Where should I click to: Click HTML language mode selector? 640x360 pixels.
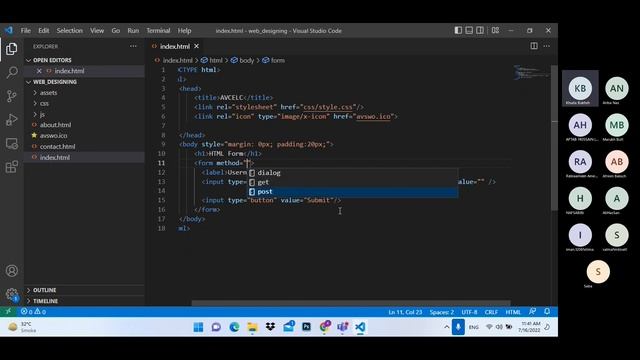click(513, 312)
